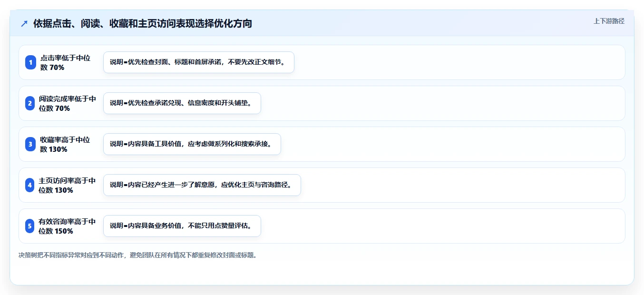Select the step 4 number badge
Viewport: 644px width, 295px height.
coord(30,185)
